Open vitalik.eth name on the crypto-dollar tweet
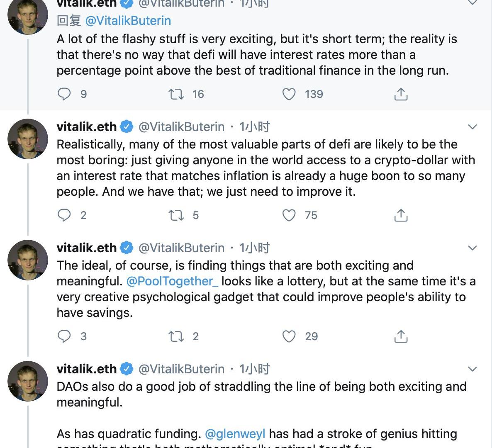This screenshot has width=492, height=448. [87, 127]
